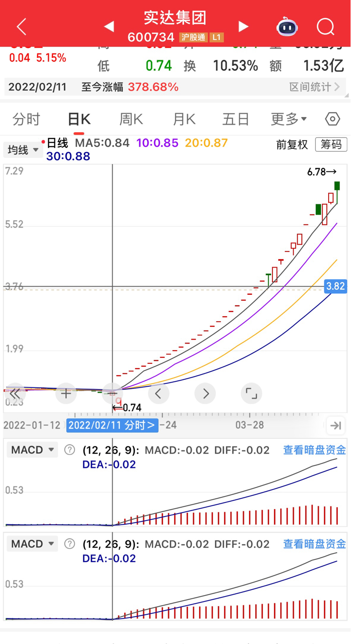The width and height of the screenshot is (351, 644).
Task: Open the robot assistant icon
Action: pos(287,27)
